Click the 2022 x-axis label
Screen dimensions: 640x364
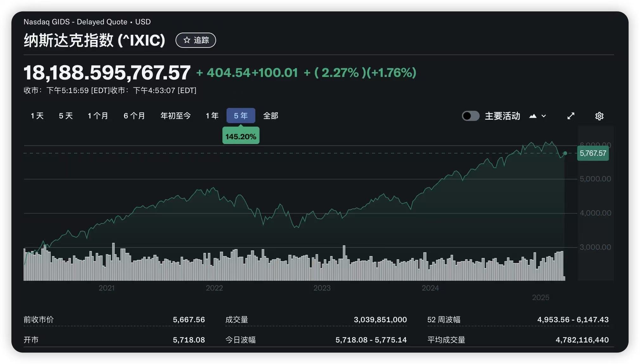coord(214,288)
